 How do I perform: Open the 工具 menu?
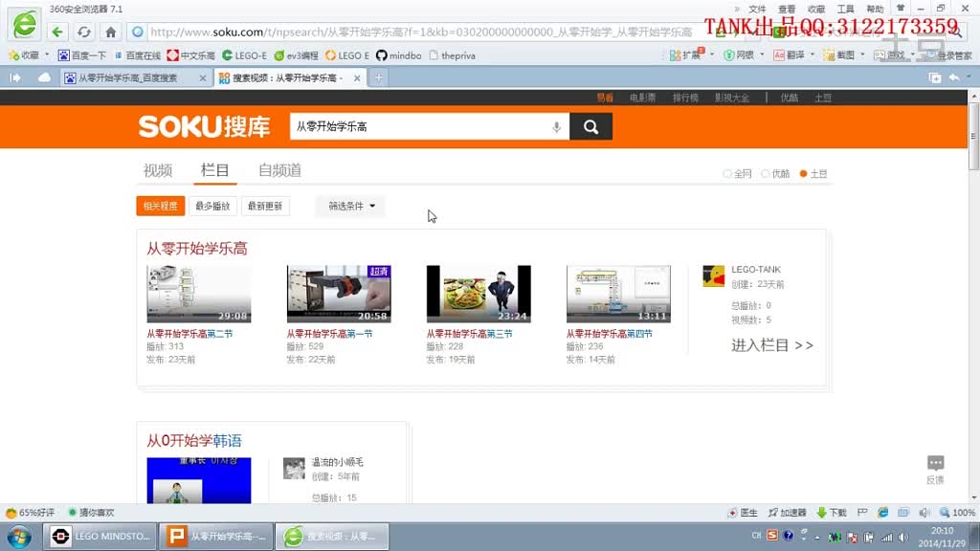[846, 9]
